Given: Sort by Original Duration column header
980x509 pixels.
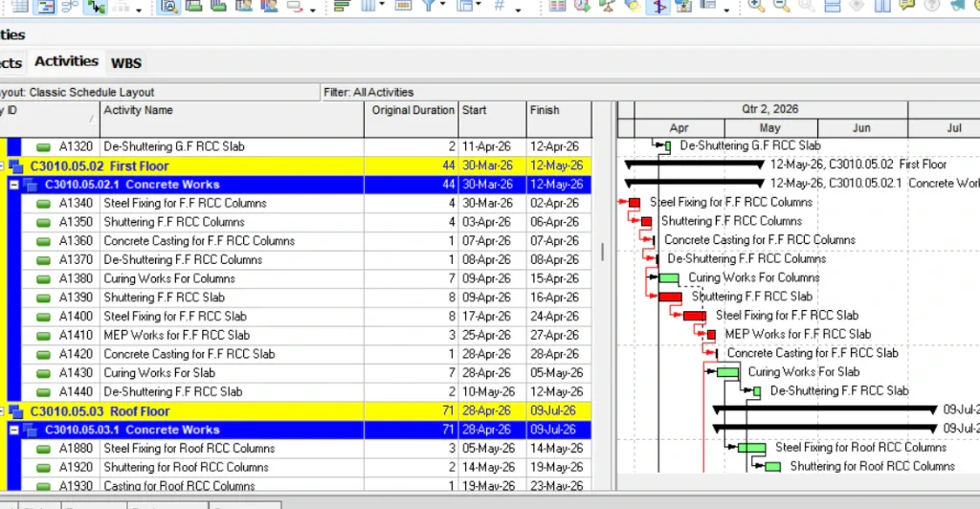Looking at the screenshot, I should click(x=412, y=119).
